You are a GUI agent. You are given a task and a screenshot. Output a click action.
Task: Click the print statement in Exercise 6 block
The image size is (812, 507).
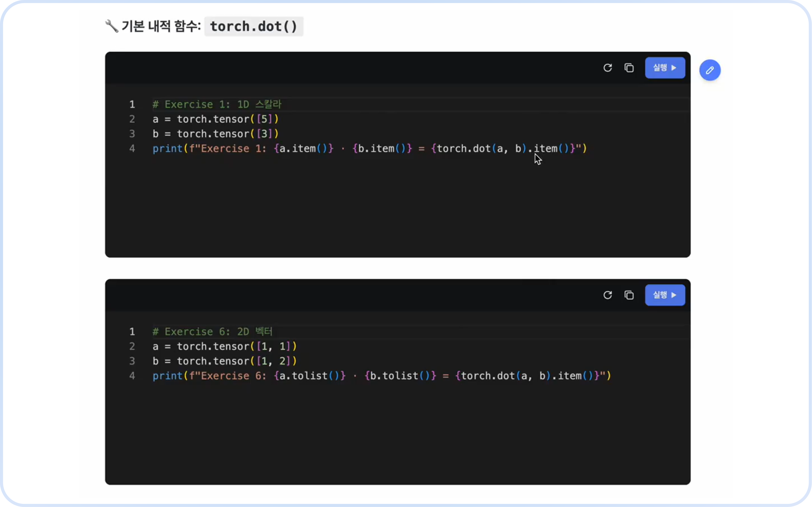pyautogui.click(x=381, y=376)
